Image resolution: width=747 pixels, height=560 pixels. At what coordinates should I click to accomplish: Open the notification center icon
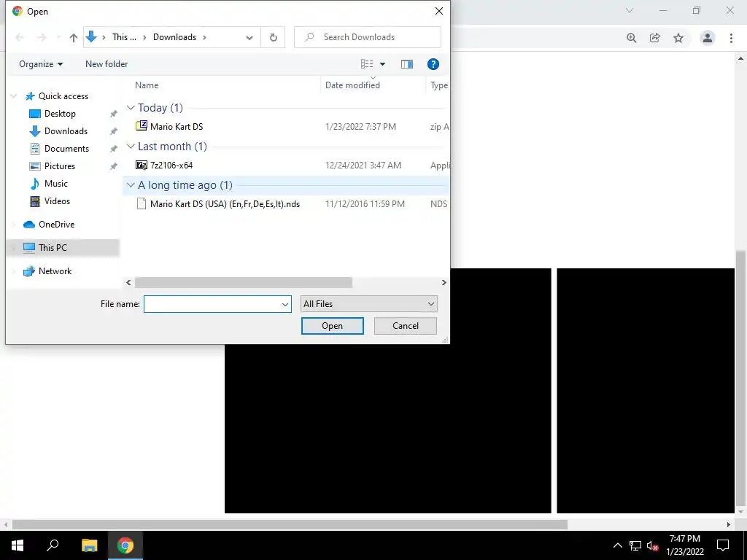coord(723,545)
